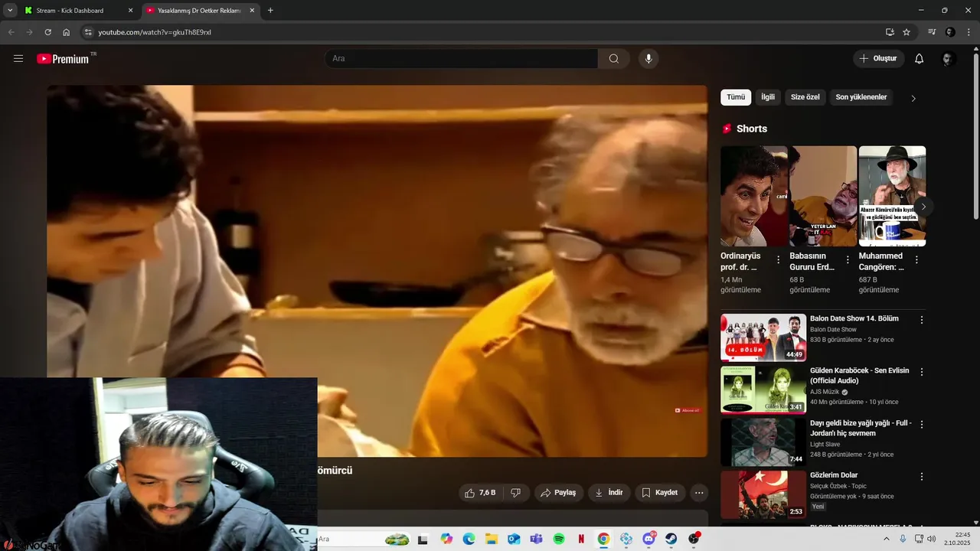Open OBS-style recorder icon on taskbar
This screenshot has width=980, height=551.
[x=694, y=539]
